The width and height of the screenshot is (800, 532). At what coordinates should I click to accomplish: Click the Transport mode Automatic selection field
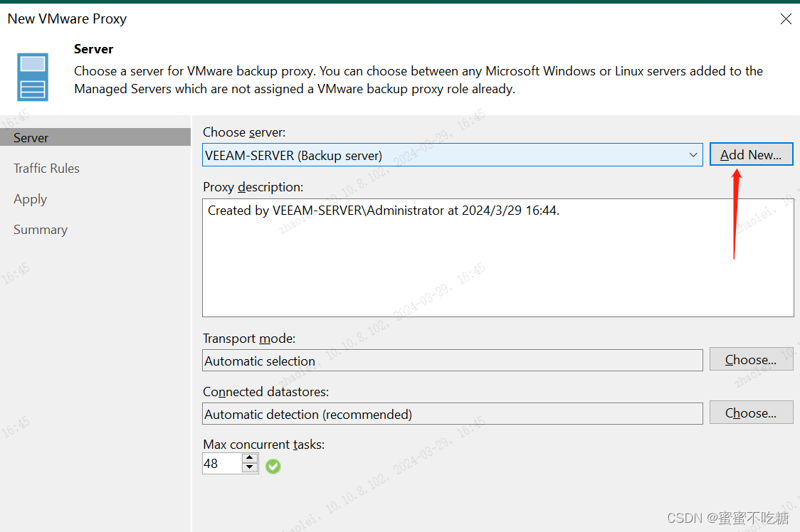pos(452,361)
